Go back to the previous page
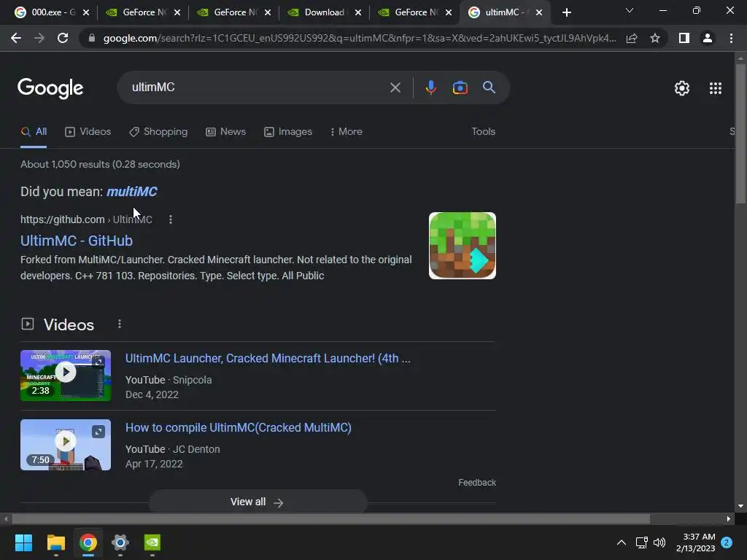The height and width of the screenshot is (560, 747). pyautogui.click(x=16, y=38)
